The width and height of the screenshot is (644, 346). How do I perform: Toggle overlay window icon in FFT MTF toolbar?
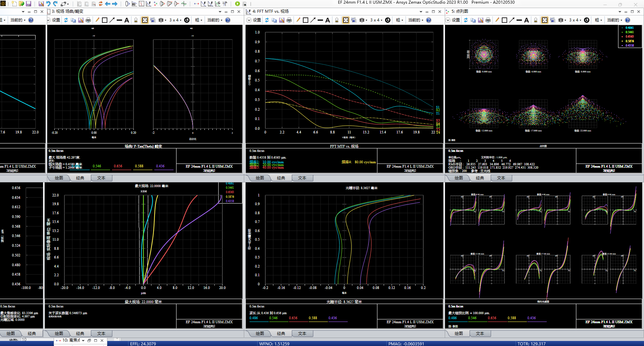pyautogui.click(x=354, y=20)
